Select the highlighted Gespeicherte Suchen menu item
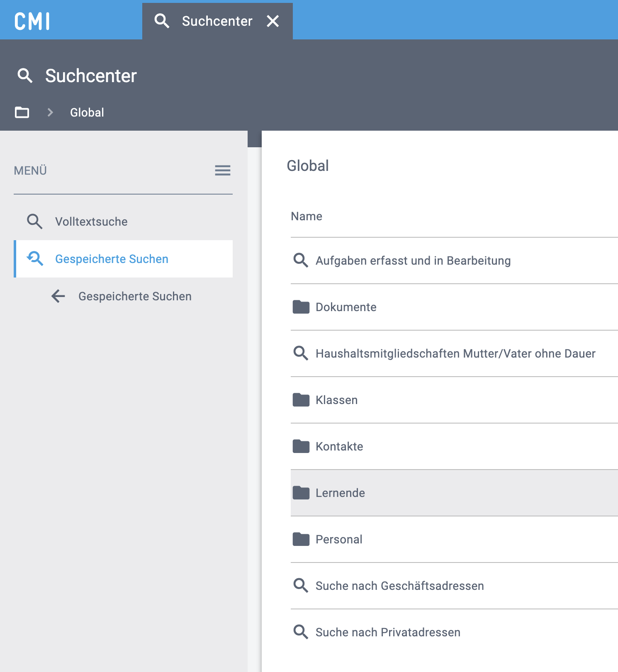618x672 pixels. pyautogui.click(x=112, y=259)
